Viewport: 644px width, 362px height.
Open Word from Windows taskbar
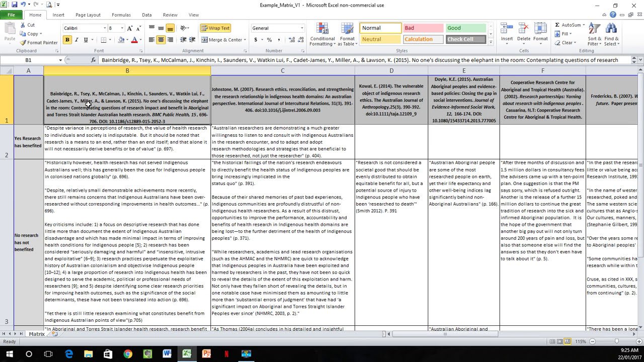167,353
